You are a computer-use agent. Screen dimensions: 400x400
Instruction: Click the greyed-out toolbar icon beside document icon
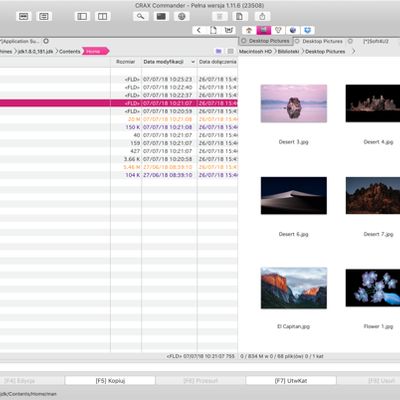pos(220,16)
